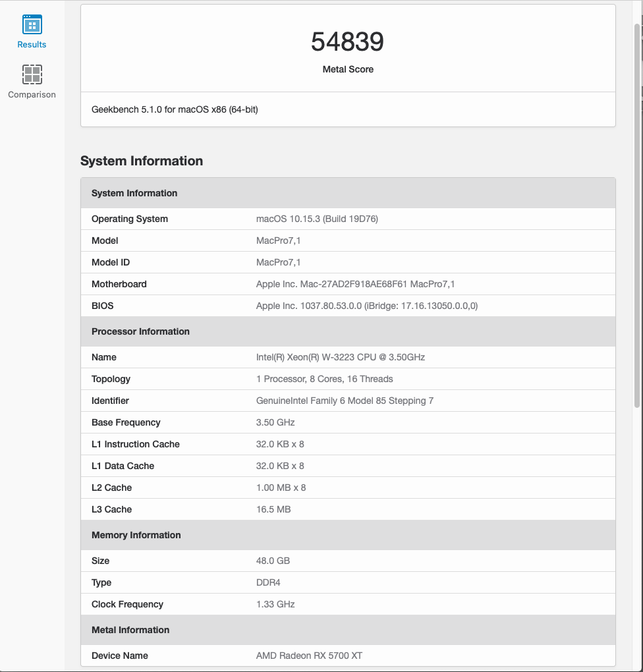Screen dimensions: 643x672
Task: Click '32.0 KB x 8' in L1 Data Cache row
Action: (x=280, y=466)
